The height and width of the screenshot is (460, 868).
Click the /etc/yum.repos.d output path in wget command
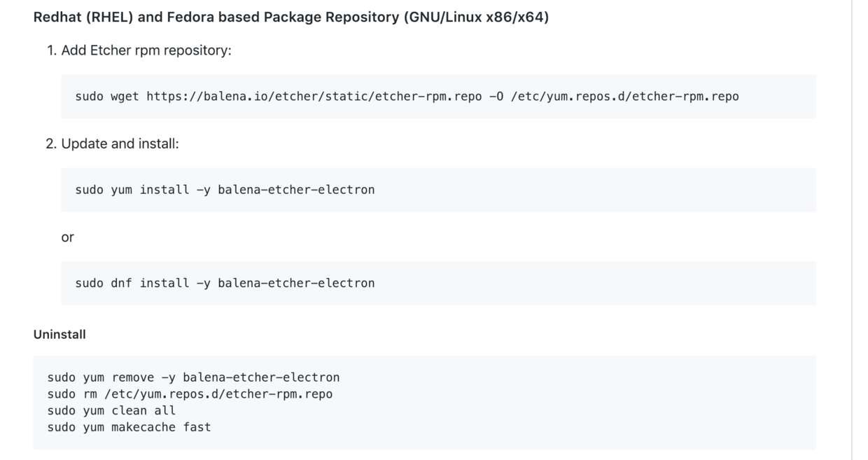coord(624,97)
